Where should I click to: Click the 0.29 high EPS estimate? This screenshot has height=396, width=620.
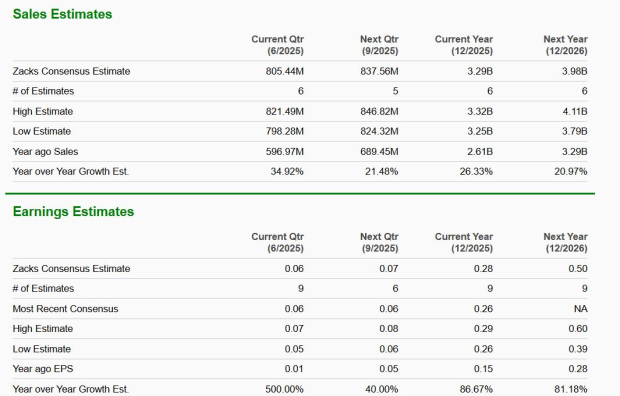point(483,329)
